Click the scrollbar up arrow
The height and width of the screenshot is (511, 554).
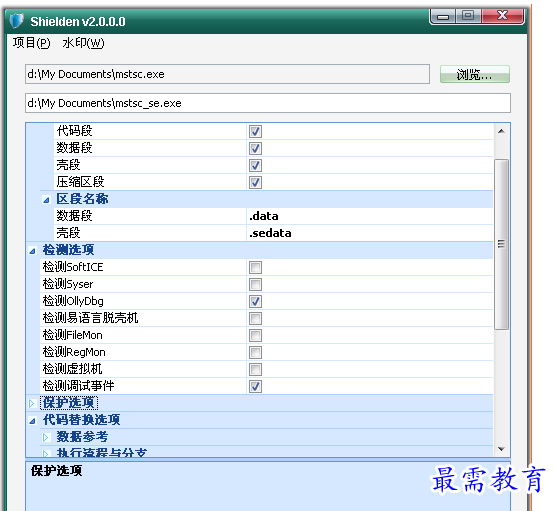pyautogui.click(x=501, y=131)
